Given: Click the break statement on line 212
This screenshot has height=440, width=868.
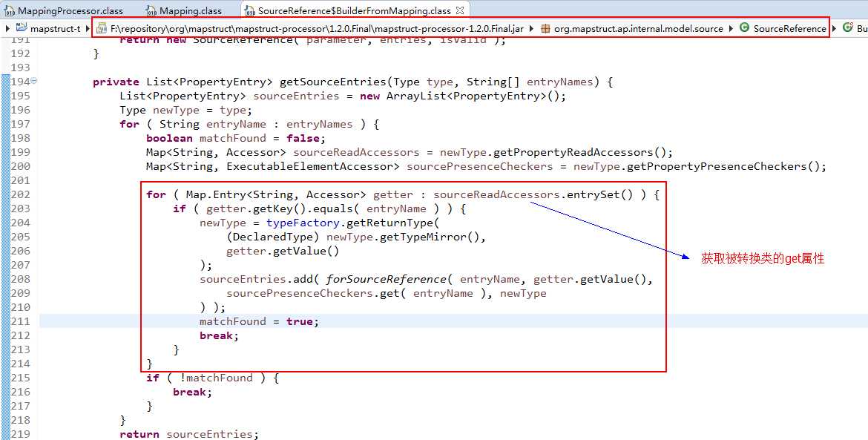Looking at the screenshot, I should pos(219,335).
